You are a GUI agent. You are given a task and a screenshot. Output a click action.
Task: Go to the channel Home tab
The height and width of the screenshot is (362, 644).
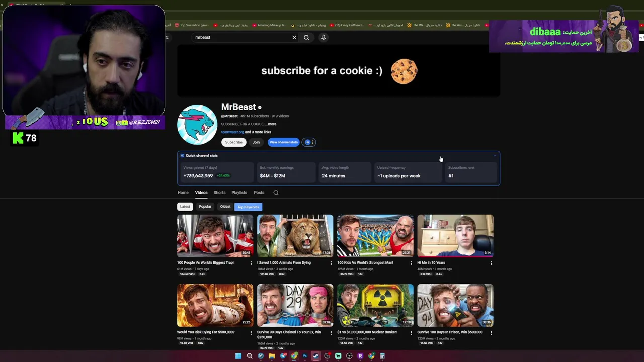(183, 193)
